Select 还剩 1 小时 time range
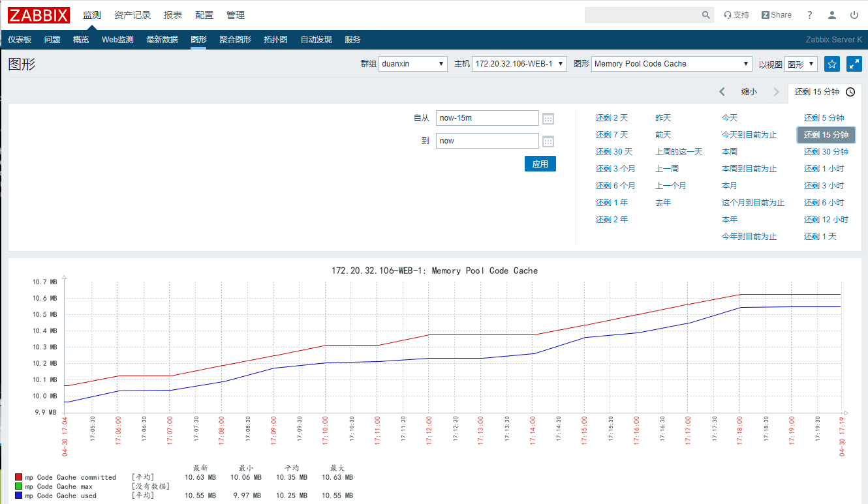 coord(824,169)
